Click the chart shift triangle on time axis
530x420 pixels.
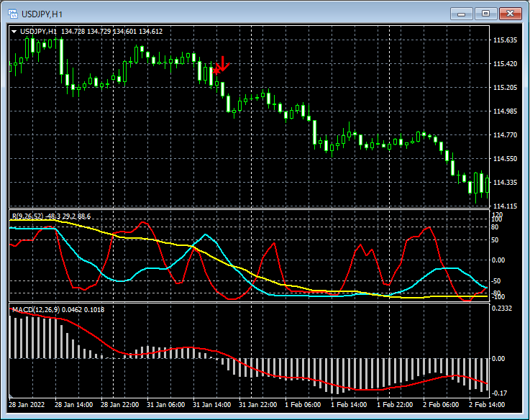coord(12,396)
